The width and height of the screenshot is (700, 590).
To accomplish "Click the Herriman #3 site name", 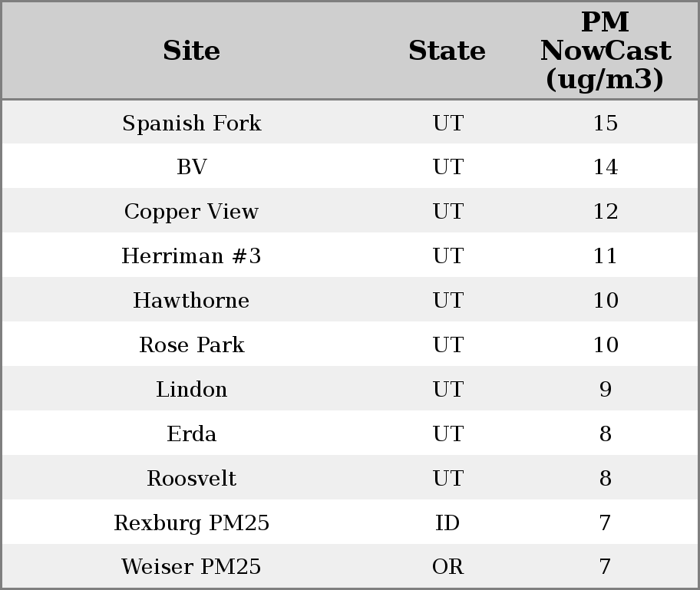I will pos(192,256).
